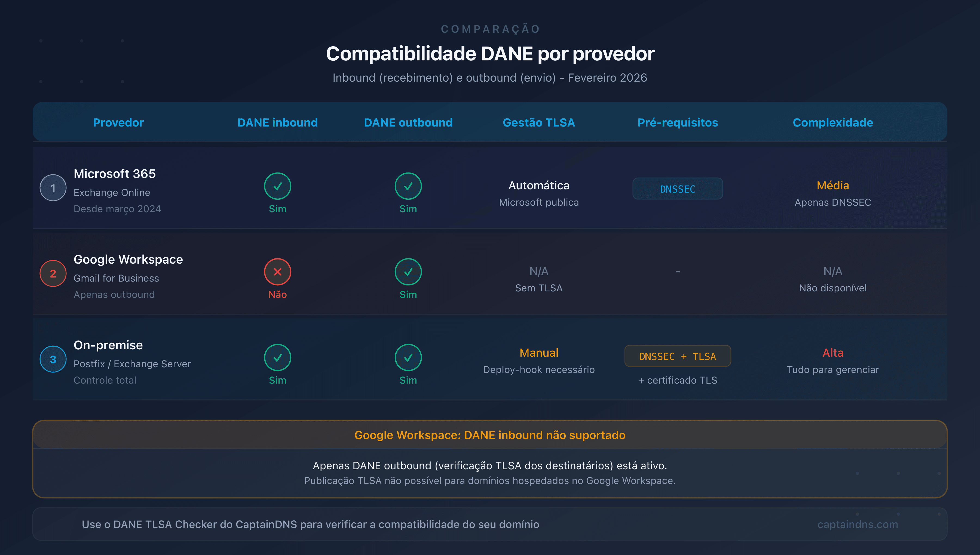Select the numbered circle 1 beside Microsoft 365
Screen dimensions: 980x555
click(53, 187)
